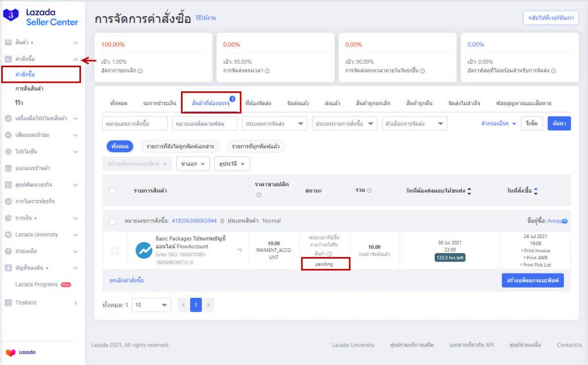
Task: Click the การเงิน (Finance) sidebar icon
Action: click(8, 218)
